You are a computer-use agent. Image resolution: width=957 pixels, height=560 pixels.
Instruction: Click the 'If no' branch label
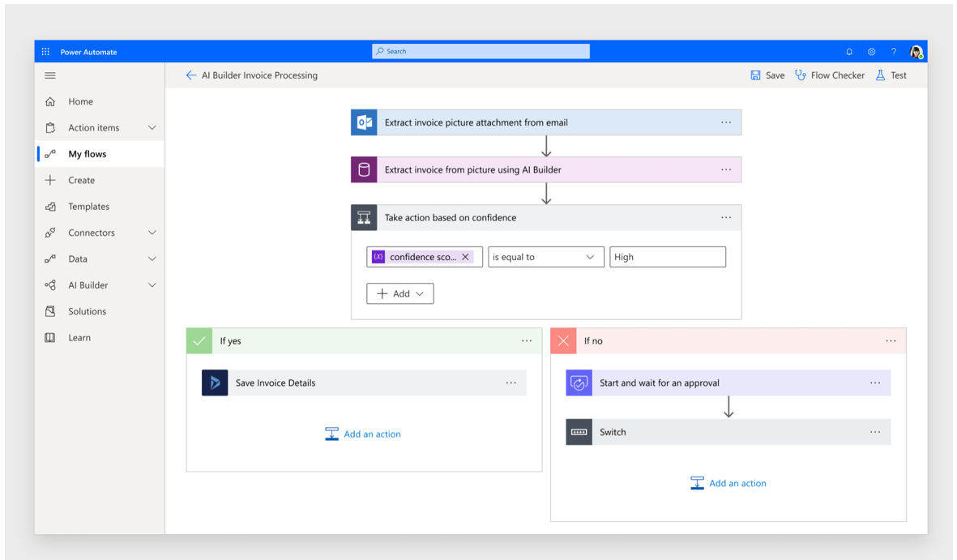click(x=593, y=340)
